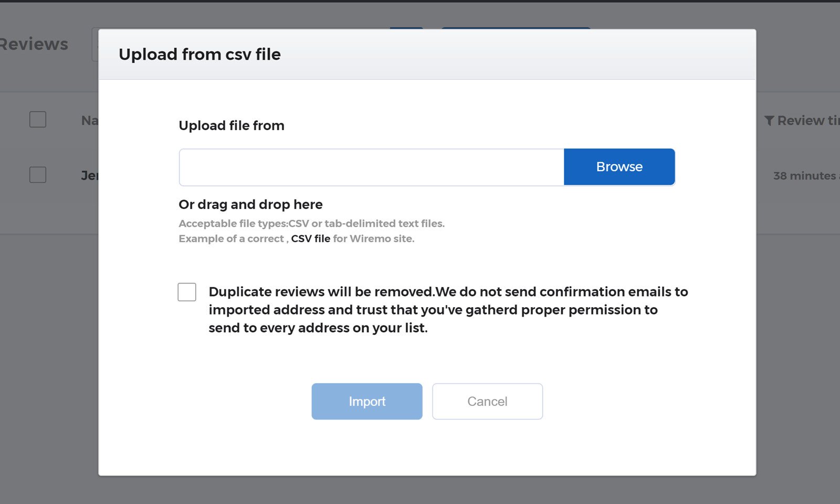Viewport: 840px width, 504px height.
Task: Click the reviewer name in the first row
Action: tap(90, 176)
